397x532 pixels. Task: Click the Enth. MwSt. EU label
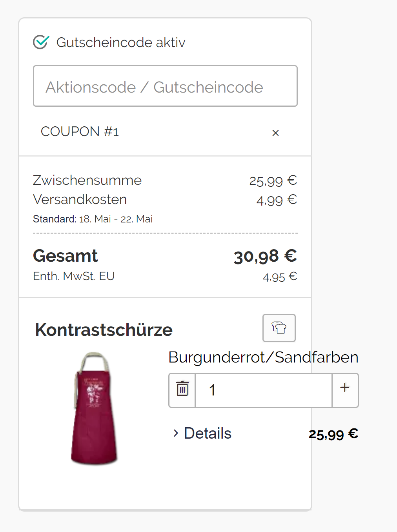(x=74, y=276)
